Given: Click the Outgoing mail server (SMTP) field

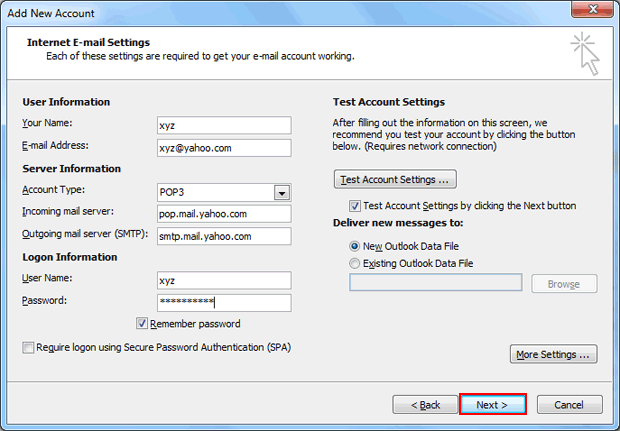Looking at the screenshot, I should pos(224,236).
